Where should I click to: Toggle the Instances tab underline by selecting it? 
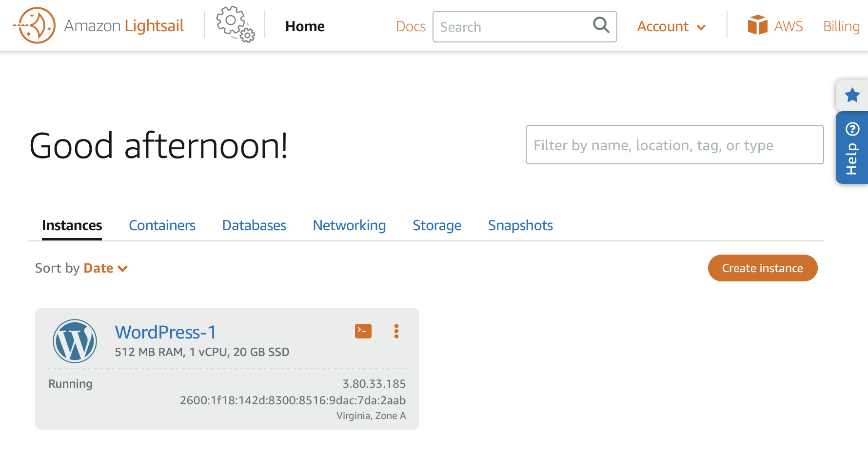coord(72,225)
